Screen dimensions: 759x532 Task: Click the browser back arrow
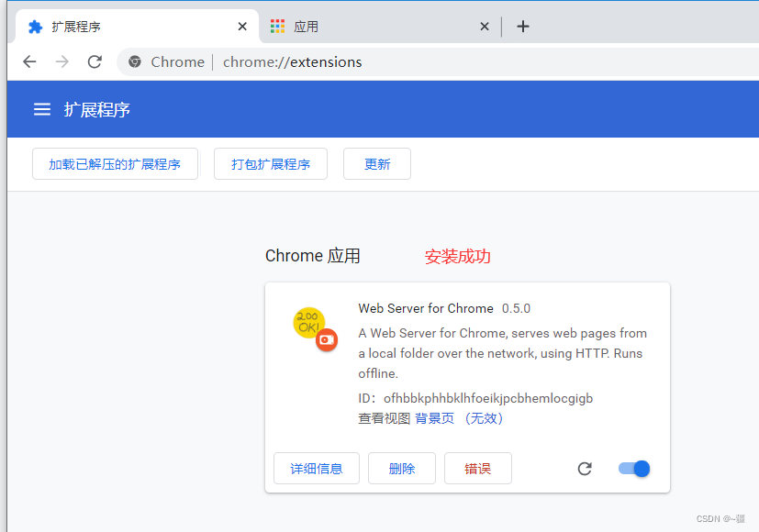pos(29,61)
